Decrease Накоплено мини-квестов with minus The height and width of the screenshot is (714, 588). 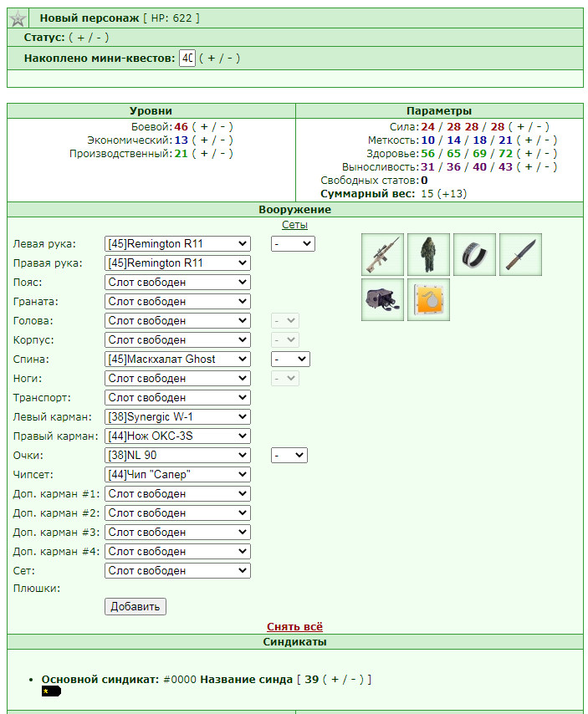[229, 59]
